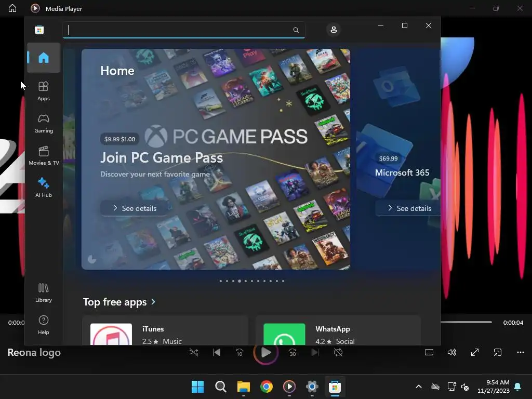Click the network tray icon

point(451,387)
